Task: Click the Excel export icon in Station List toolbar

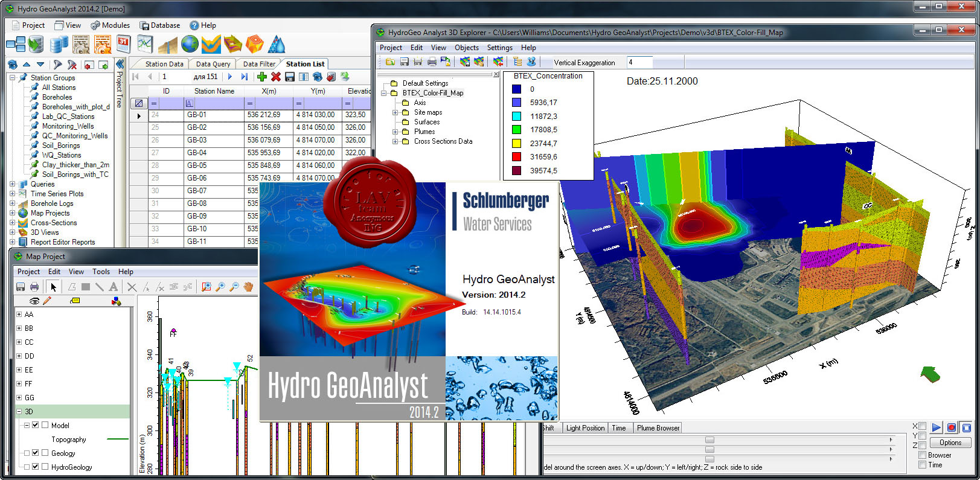Action: (x=345, y=77)
